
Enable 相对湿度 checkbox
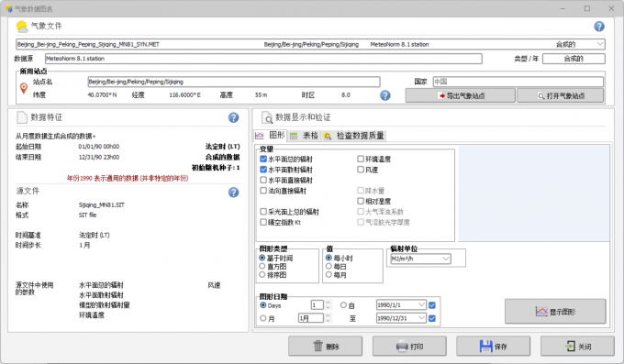361,201
